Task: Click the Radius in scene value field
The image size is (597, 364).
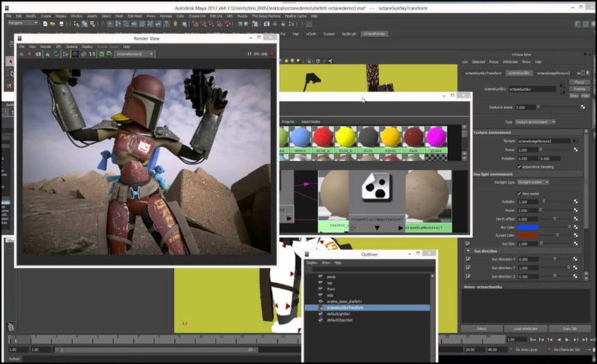Action: 525,107
